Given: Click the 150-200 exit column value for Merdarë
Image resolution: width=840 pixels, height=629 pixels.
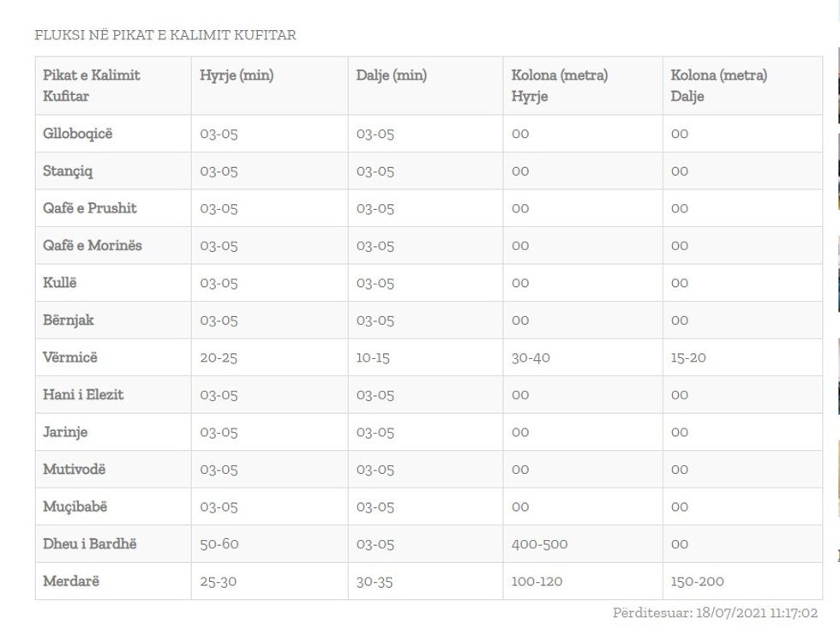Looking at the screenshot, I should [x=697, y=581].
